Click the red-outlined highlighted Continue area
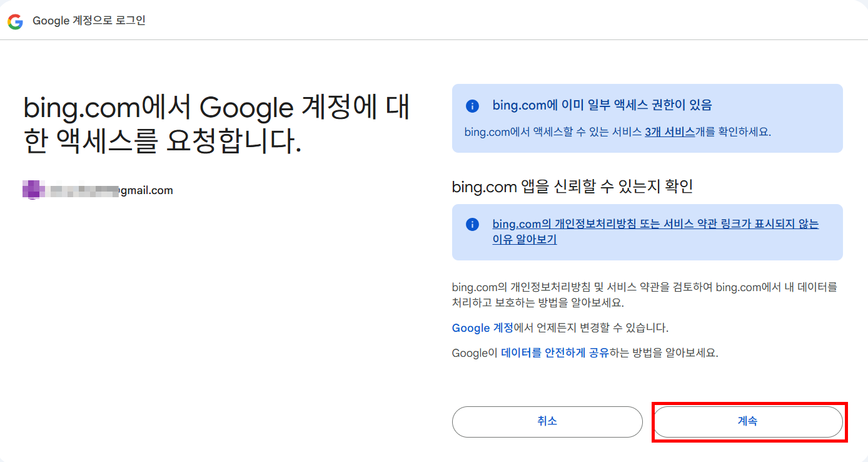The width and height of the screenshot is (868, 462). pos(749,422)
